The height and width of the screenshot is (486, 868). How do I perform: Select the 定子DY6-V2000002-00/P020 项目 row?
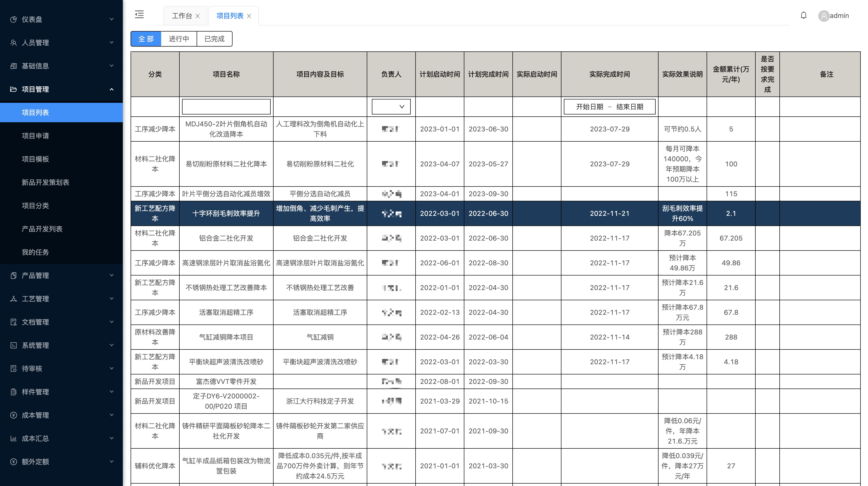point(495,401)
